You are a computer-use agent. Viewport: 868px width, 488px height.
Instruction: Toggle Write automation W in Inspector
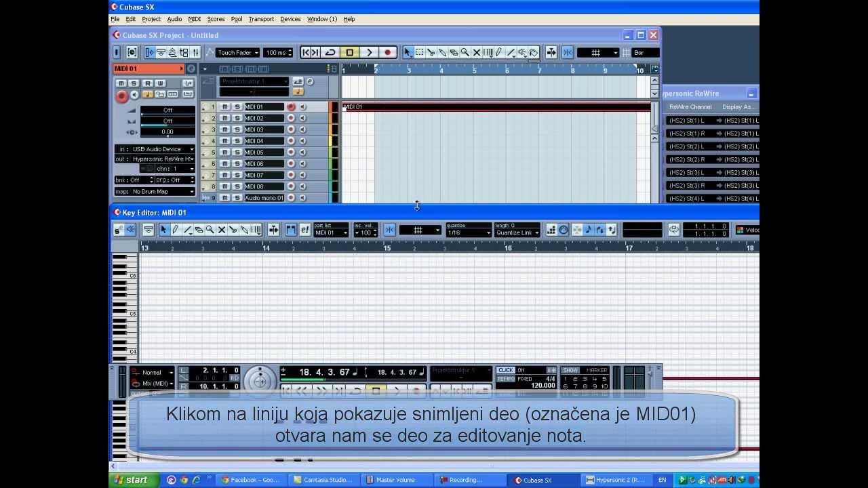160,83
